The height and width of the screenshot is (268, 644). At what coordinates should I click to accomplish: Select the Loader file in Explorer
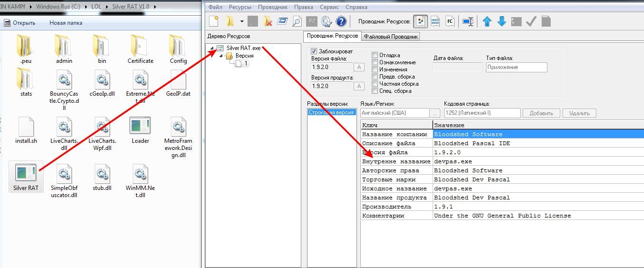(x=140, y=130)
